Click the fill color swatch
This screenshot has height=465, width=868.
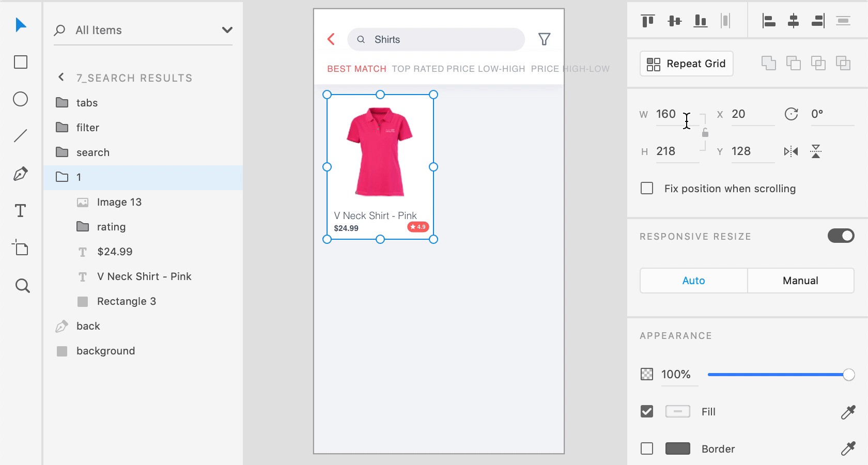pos(678,411)
